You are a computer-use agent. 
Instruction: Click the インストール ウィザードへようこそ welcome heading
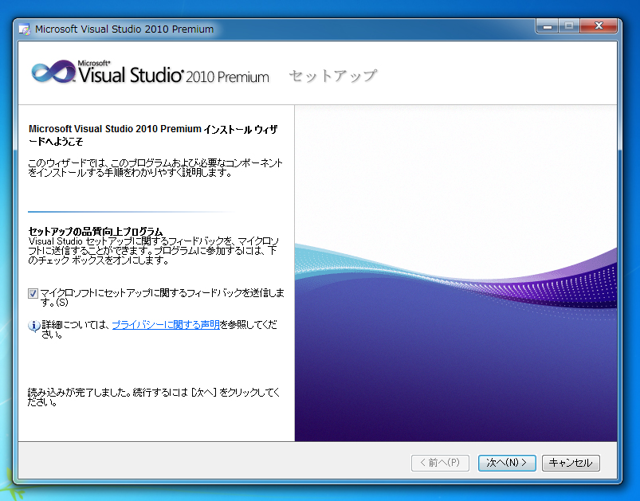pyautogui.click(x=153, y=135)
